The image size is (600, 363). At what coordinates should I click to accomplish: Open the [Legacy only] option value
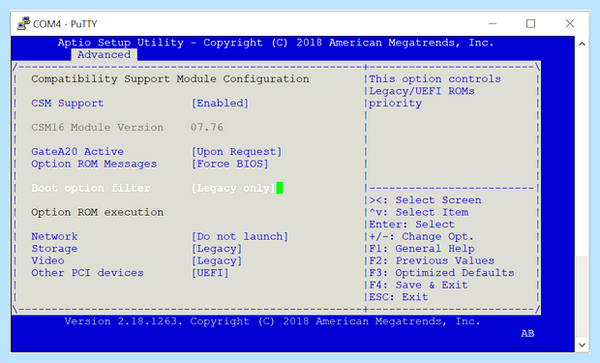pos(233,188)
